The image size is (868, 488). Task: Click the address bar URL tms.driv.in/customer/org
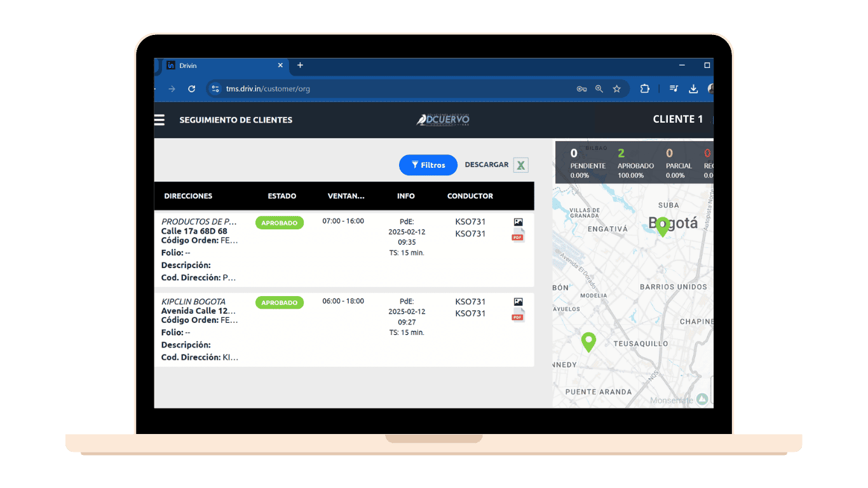268,89
